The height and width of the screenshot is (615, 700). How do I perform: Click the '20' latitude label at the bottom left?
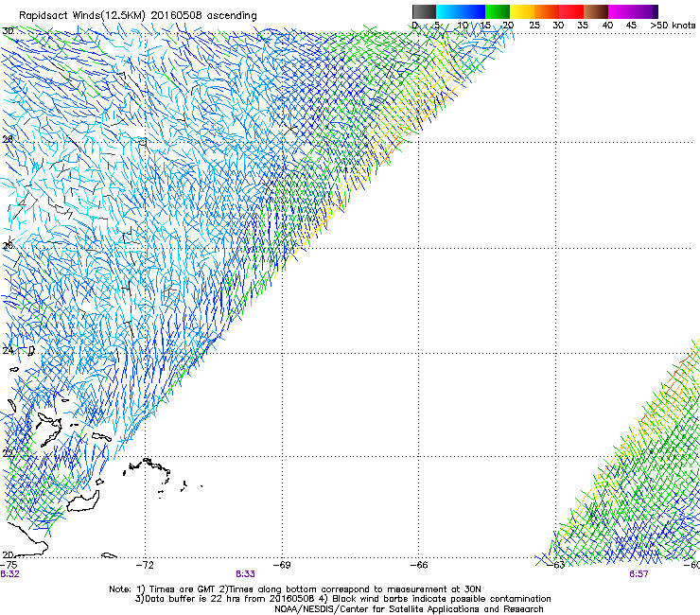(x=8, y=555)
